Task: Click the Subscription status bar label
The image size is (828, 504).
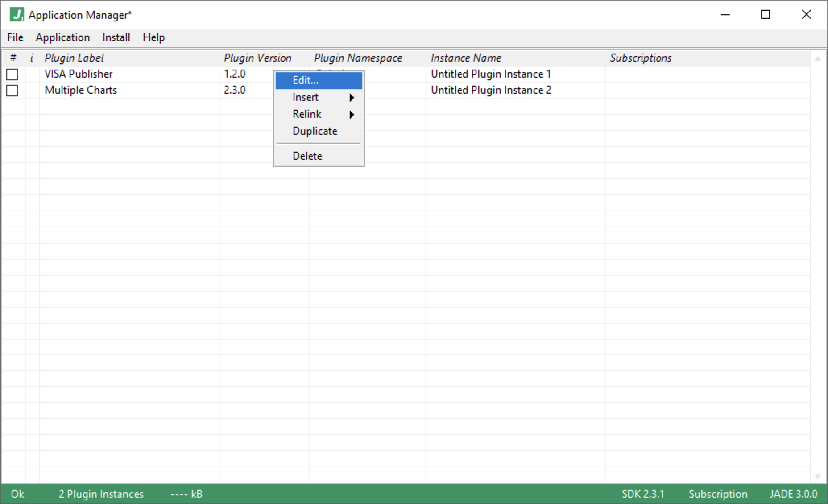Action: pos(718,494)
